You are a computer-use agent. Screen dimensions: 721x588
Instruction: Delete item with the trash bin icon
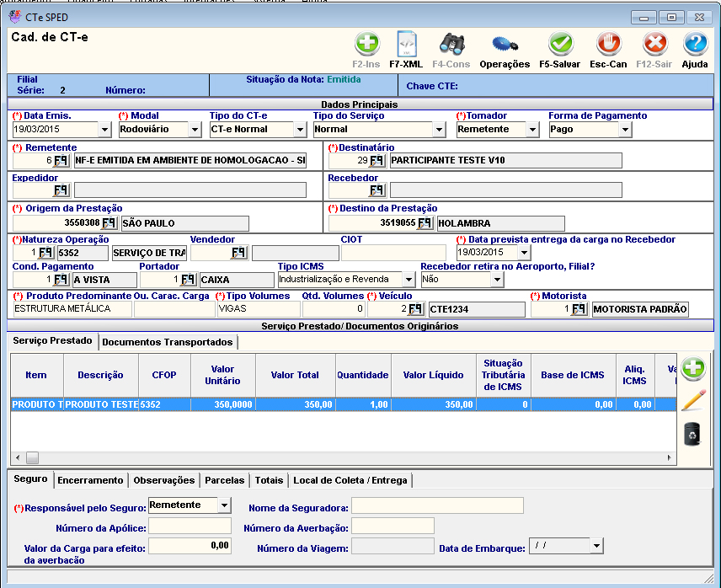coord(692,434)
